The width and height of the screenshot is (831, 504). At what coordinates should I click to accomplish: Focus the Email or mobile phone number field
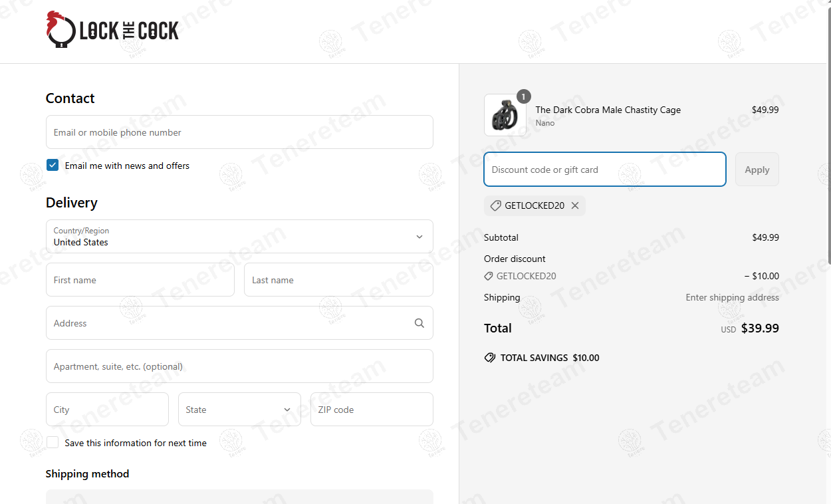[x=239, y=132]
